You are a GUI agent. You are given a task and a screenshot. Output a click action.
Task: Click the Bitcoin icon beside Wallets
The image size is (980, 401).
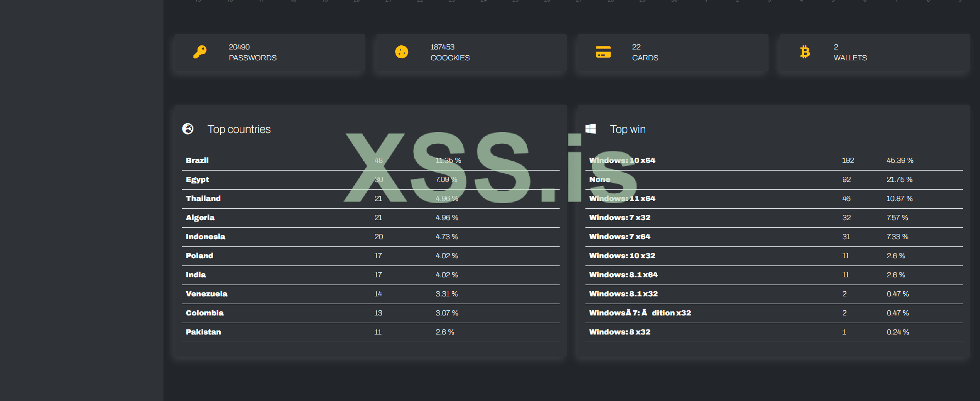click(805, 52)
